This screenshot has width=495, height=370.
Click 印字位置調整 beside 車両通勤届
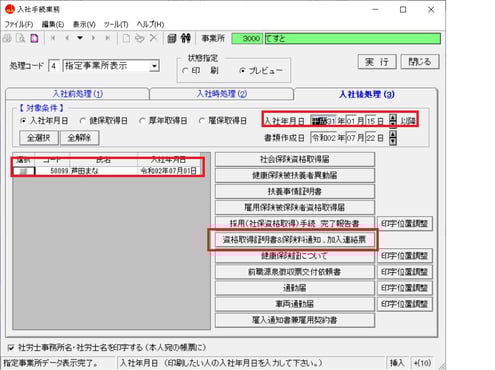405,304
